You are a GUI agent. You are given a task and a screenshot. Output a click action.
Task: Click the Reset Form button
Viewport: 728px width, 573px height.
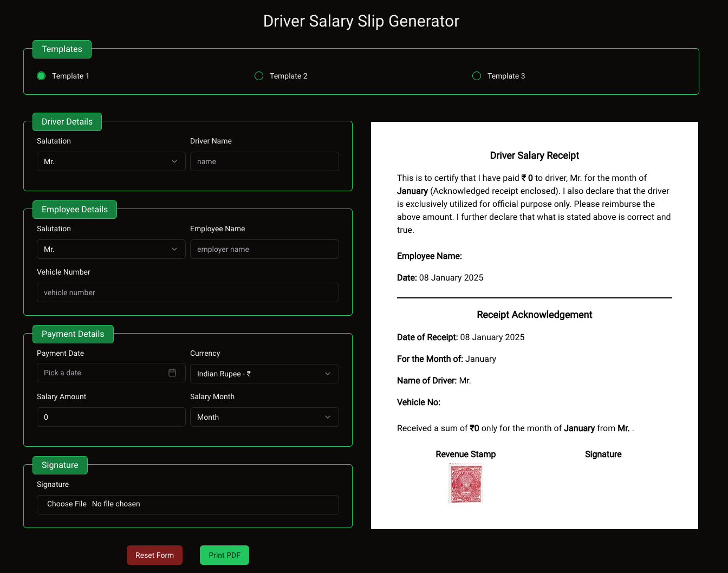click(154, 555)
